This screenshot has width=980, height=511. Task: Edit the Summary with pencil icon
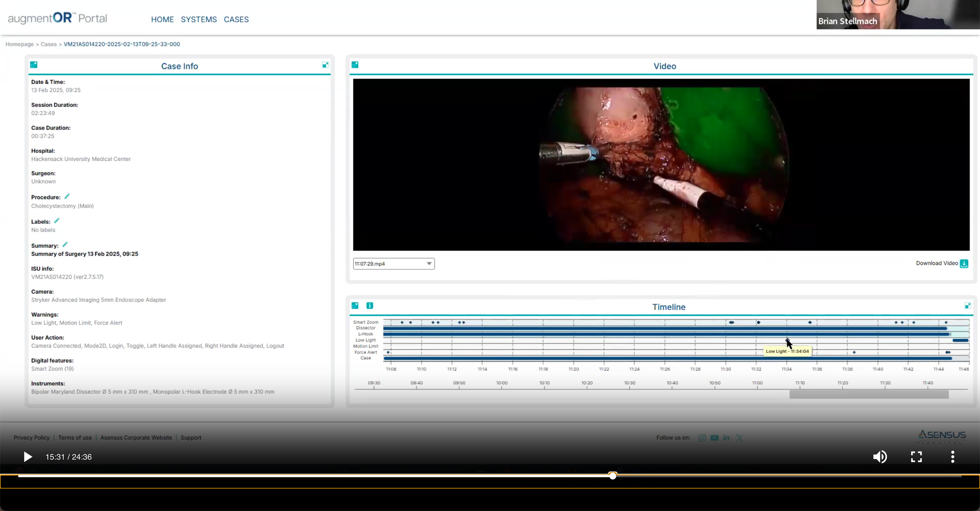pyautogui.click(x=65, y=245)
